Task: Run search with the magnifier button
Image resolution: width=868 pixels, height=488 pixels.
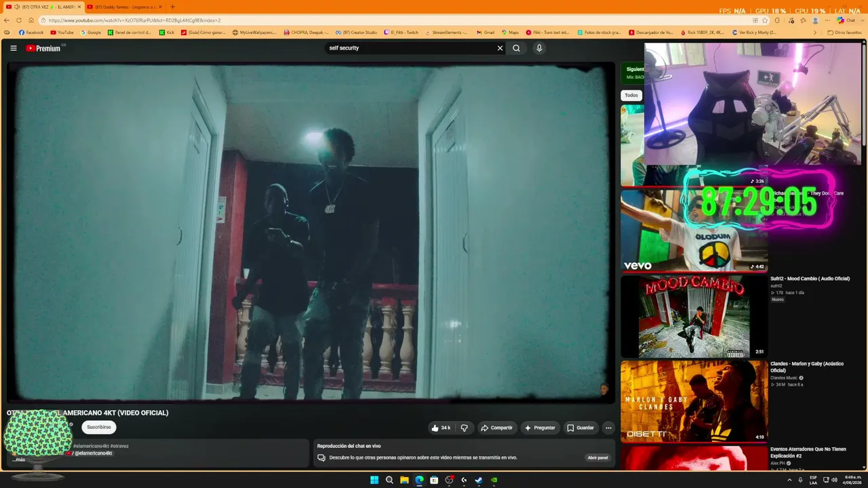Action: pos(516,48)
